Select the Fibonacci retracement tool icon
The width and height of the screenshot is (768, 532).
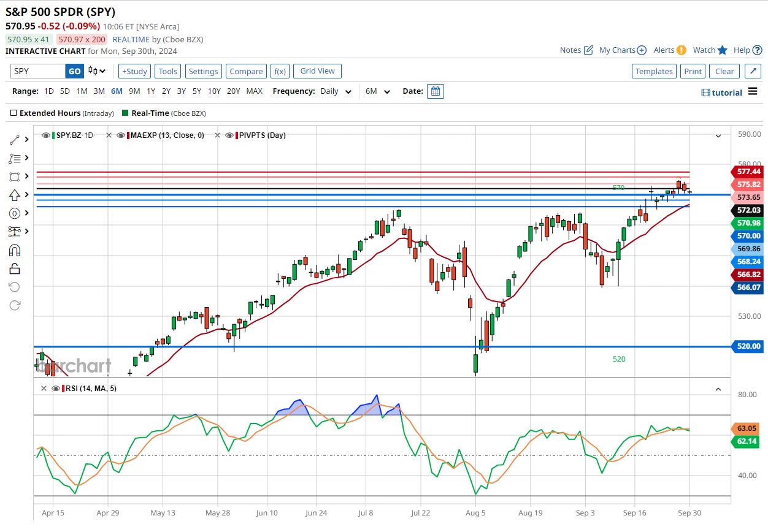15,158
